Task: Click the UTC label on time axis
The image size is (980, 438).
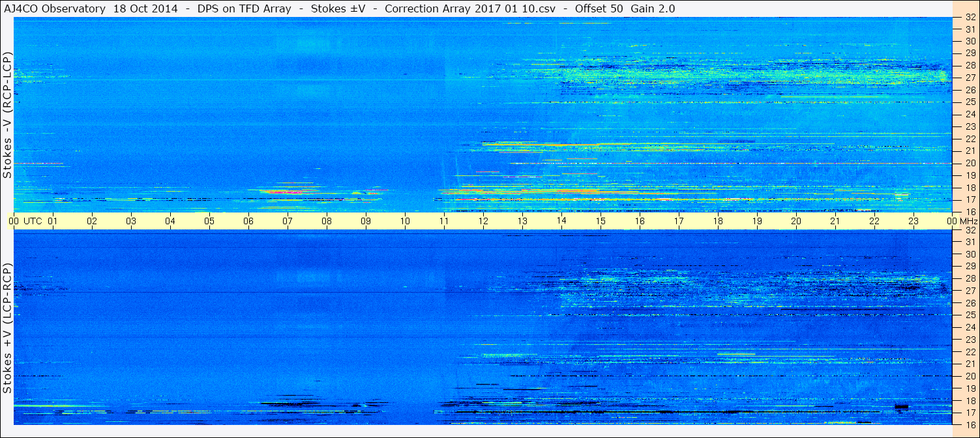Action: [x=33, y=222]
